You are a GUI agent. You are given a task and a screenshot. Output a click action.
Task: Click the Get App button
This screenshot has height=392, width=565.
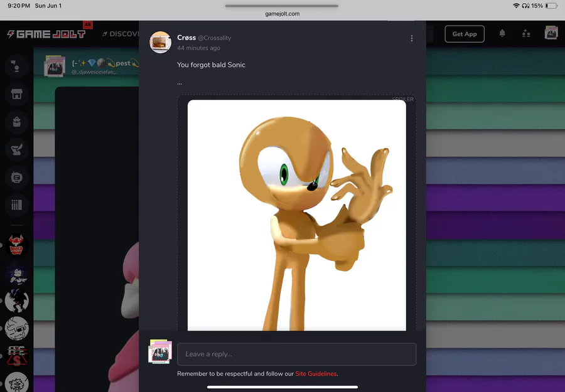pos(465,34)
